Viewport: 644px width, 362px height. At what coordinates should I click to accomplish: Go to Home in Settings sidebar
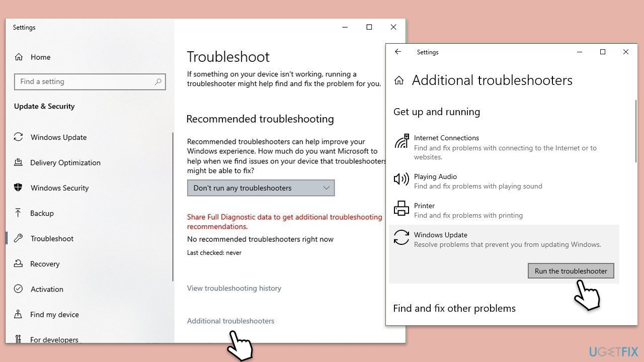click(40, 57)
